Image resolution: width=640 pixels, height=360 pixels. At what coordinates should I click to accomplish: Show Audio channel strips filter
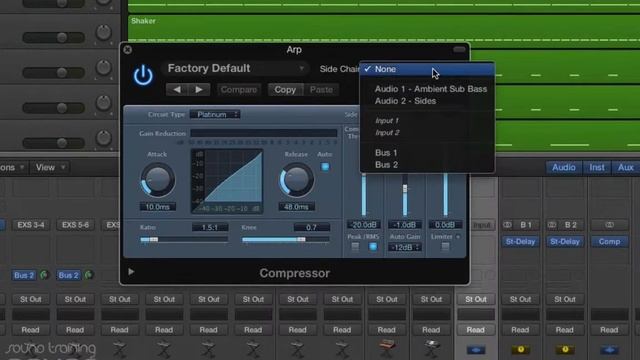[564, 167]
